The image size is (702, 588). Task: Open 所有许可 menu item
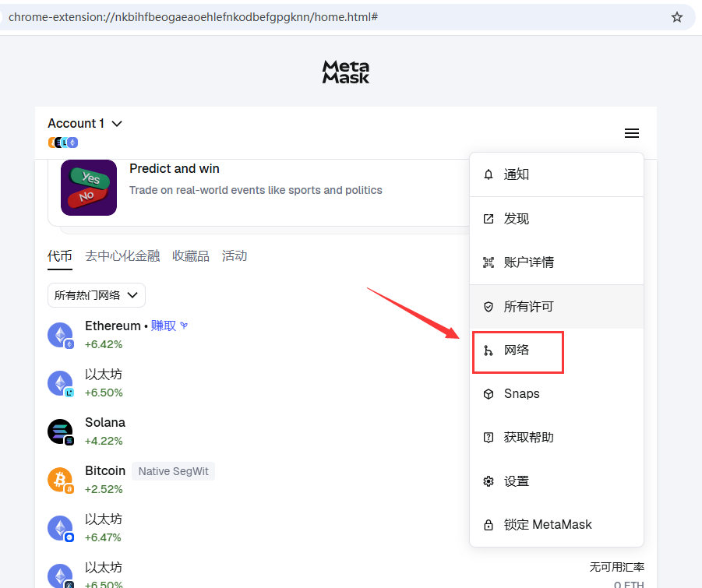(556, 307)
